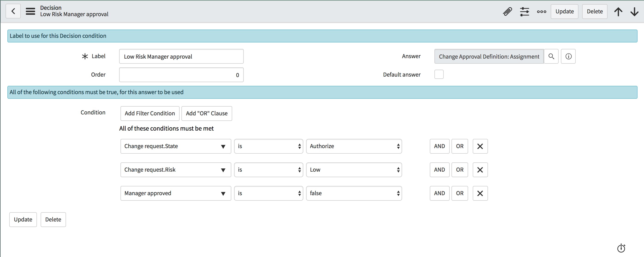Screen dimensions: 644x257
Task: Enable the Default answer checkbox
Action: pyautogui.click(x=439, y=74)
